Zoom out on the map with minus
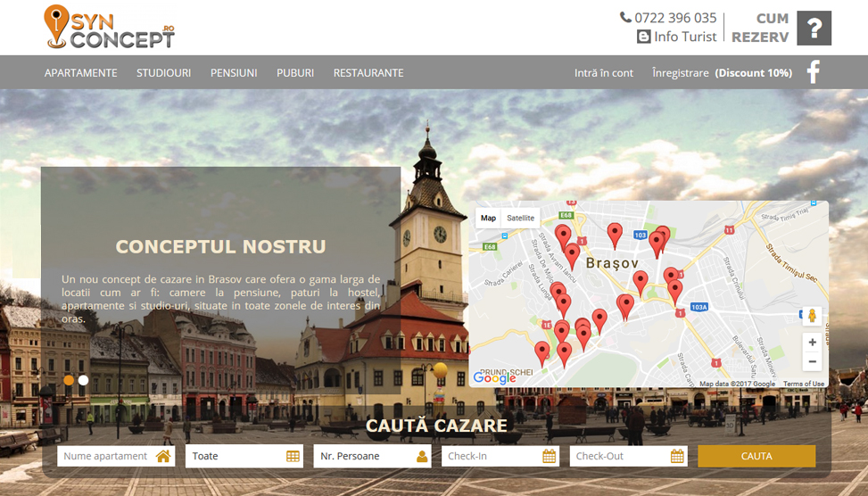868x496 pixels. [812, 361]
